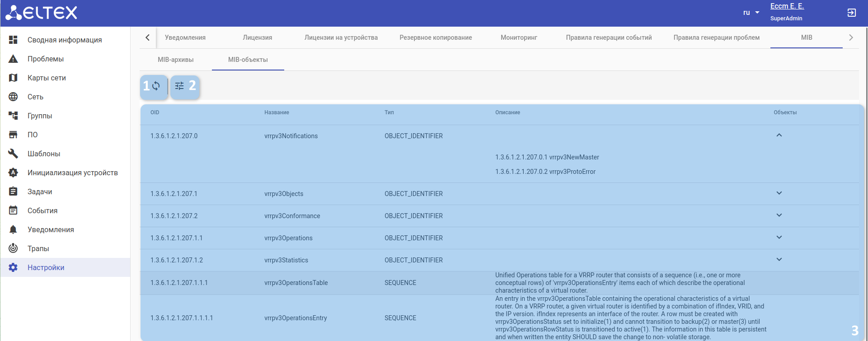The image size is (868, 341).
Task: Click OID 1.3.6.1.2.1.207.1.2 cell
Action: tap(177, 260)
